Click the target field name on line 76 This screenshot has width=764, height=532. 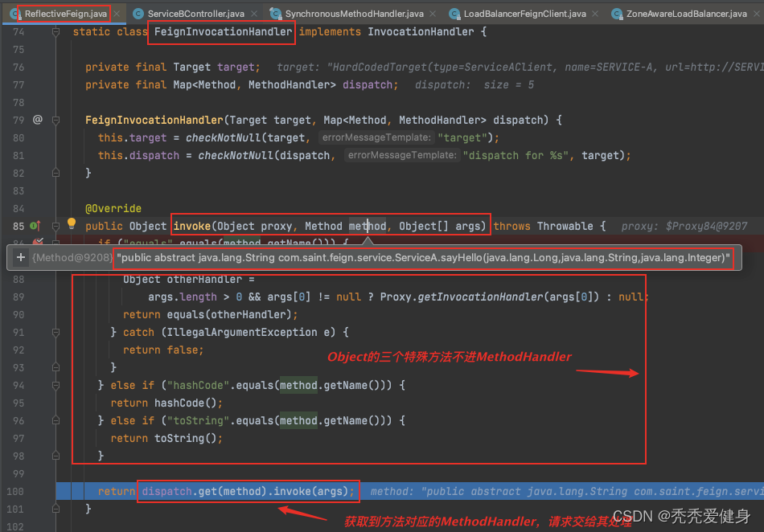236,68
